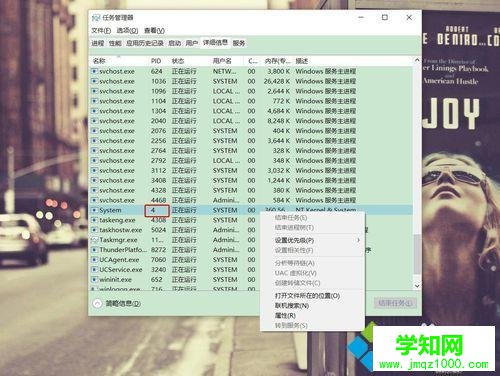The image size is (500, 376).
Task: Click the icon of svchost.exe PID 4328
Action: point(95,190)
